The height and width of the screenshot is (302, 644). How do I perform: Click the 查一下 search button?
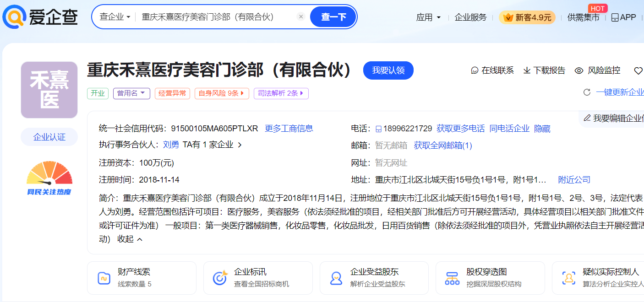pos(333,17)
